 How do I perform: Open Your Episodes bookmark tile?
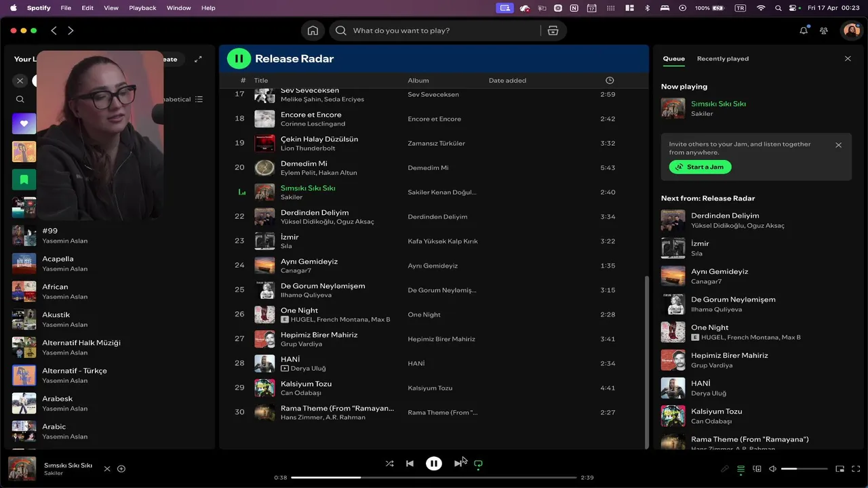point(24,180)
